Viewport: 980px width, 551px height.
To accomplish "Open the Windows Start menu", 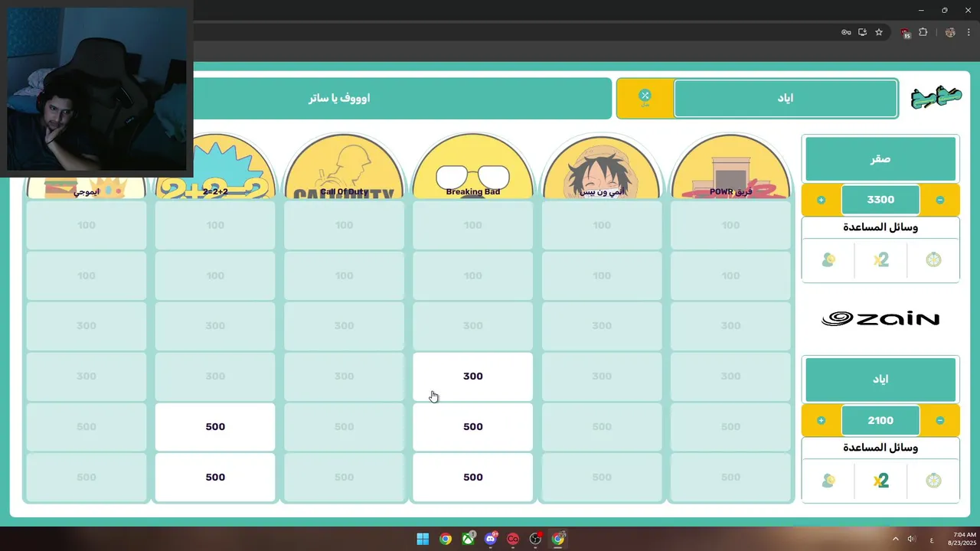I will click(x=423, y=539).
